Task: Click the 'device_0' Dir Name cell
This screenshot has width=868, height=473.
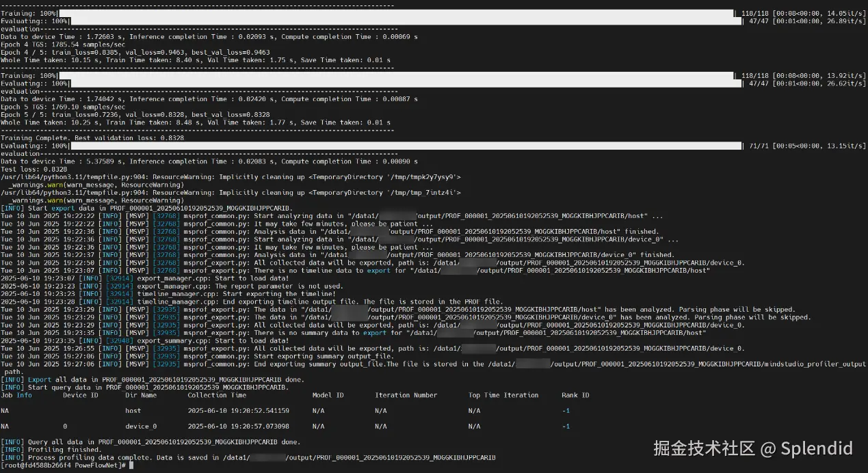Action: point(141,427)
